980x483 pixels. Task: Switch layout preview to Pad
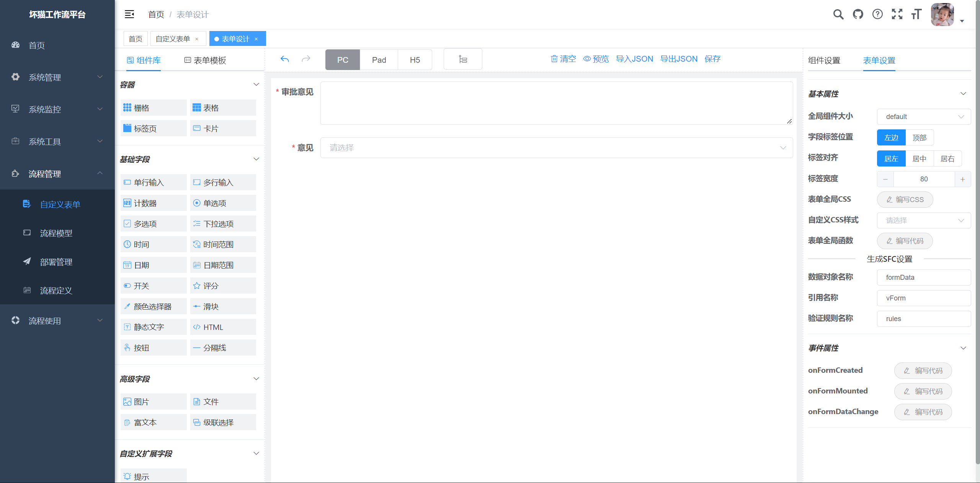pyautogui.click(x=379, y=60)
